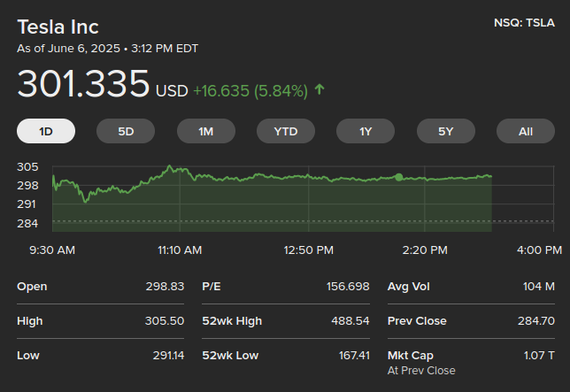Show the YTD chart range
The height and width of the screenshot is (392, 570).
(286, 131)
